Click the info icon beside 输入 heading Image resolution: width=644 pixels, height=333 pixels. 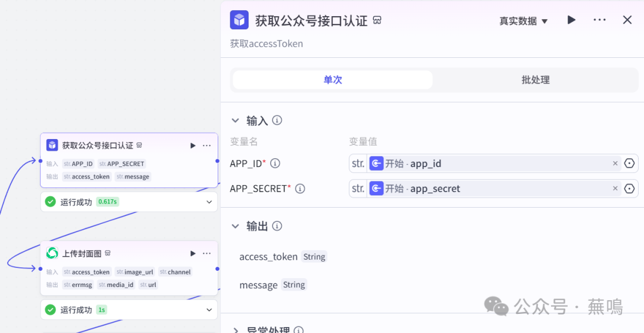click(277, 121)
